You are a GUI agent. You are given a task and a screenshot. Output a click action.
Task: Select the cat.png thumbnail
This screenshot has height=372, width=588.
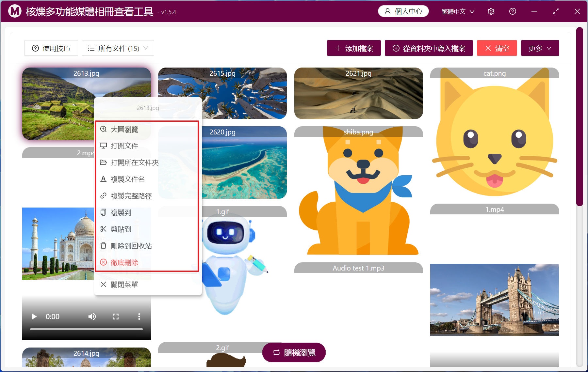click(495, 132)
